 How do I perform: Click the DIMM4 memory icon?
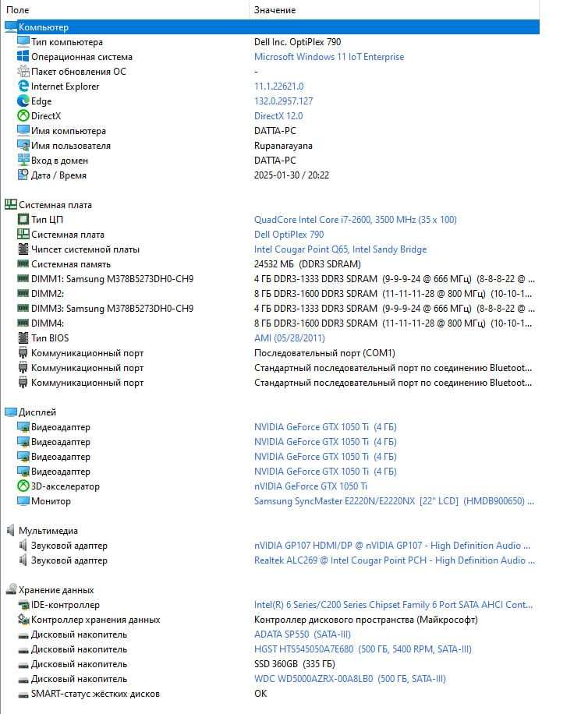click(x=23, y=323)
